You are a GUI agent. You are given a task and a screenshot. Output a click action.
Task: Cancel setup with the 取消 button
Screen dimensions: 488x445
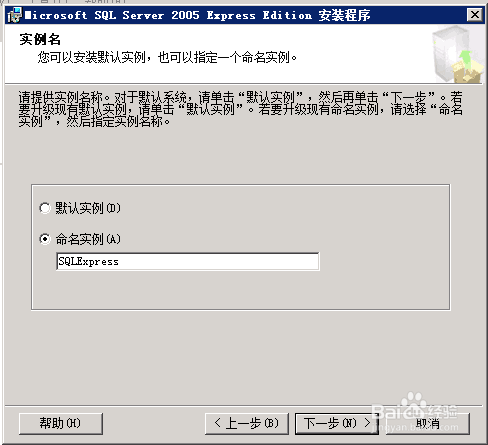(428, 424)
